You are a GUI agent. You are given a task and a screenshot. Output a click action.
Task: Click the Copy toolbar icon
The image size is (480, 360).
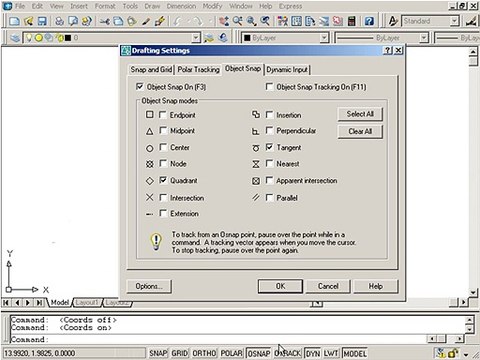[x=118, y=21]
